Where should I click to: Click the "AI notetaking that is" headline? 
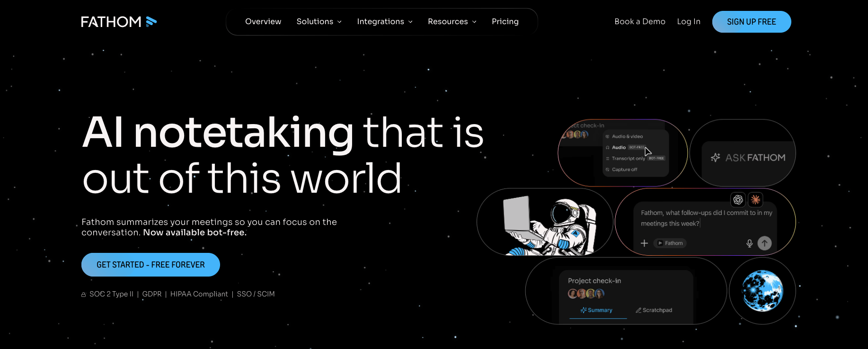point(283,133)
